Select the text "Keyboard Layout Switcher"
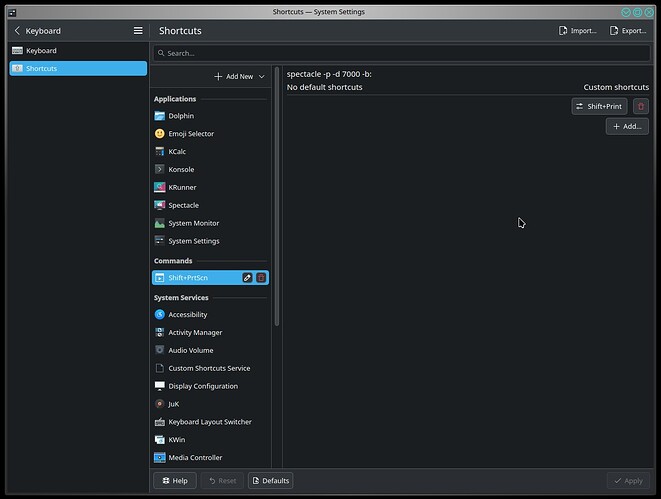 [210, 422]
